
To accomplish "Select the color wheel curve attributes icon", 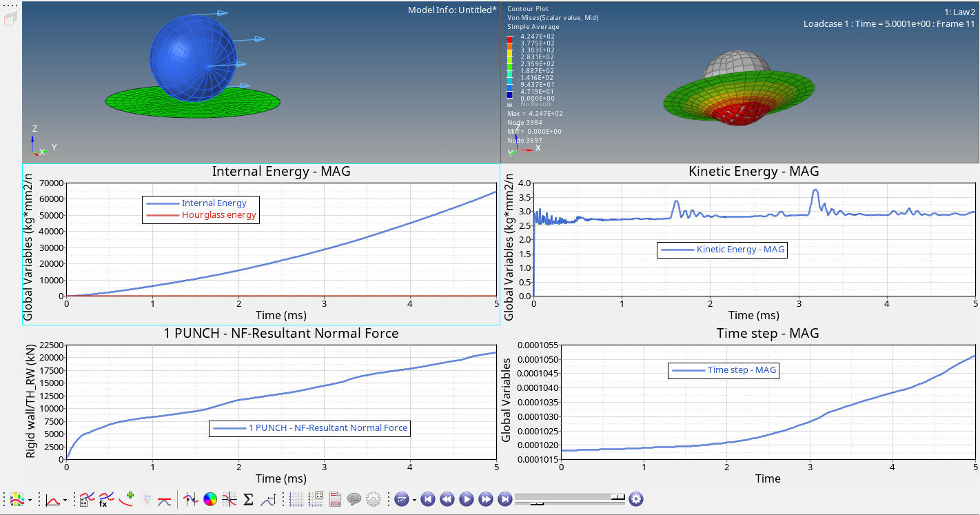I will coord(211,499).
